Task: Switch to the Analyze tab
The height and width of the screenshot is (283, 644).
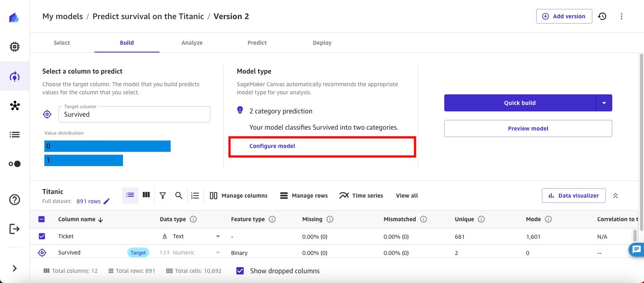Action: point(192,43)
